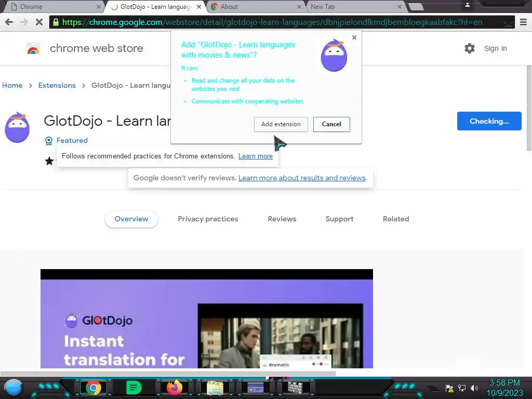Click the Sign in link
The height and width of the screenshot is (399, 532).
click(x=495, y=48)
